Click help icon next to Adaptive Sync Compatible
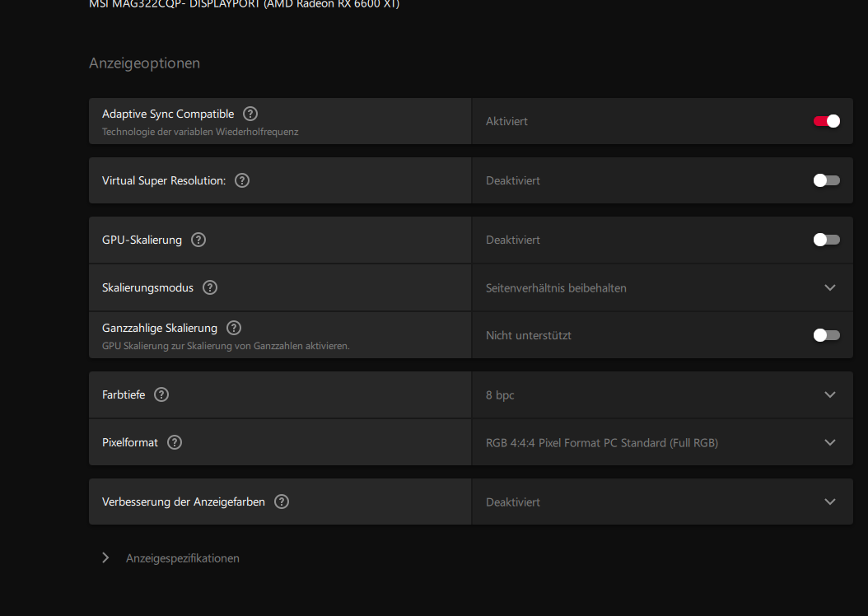868x616 pixels. [x=250, y=114]
